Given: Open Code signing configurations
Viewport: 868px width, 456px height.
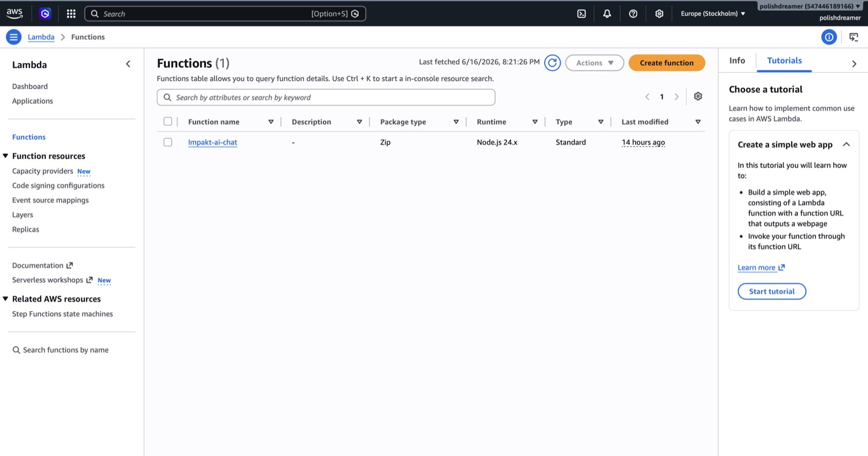Looking at the screenshot, I should point(58,186).
